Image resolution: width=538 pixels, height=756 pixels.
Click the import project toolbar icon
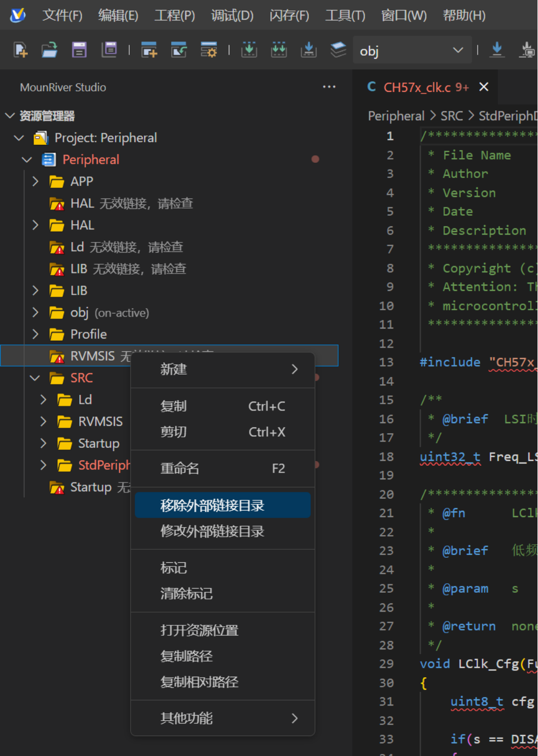[x=179, y=50]
